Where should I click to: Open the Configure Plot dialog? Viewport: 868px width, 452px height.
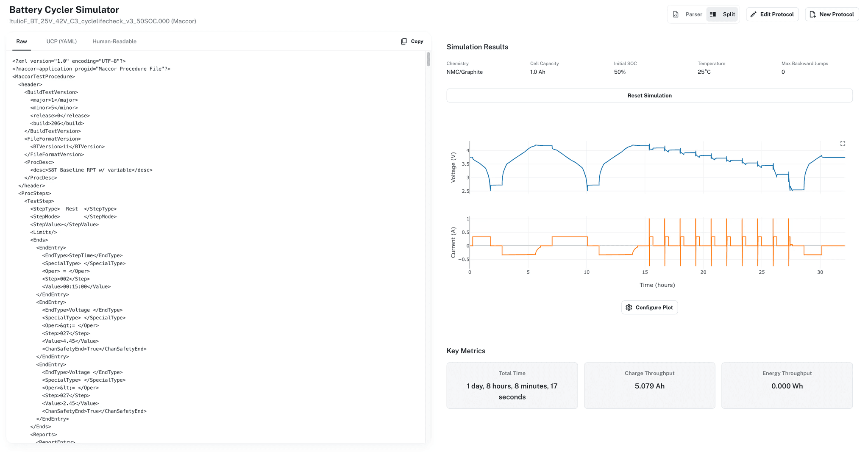point(649,307)
